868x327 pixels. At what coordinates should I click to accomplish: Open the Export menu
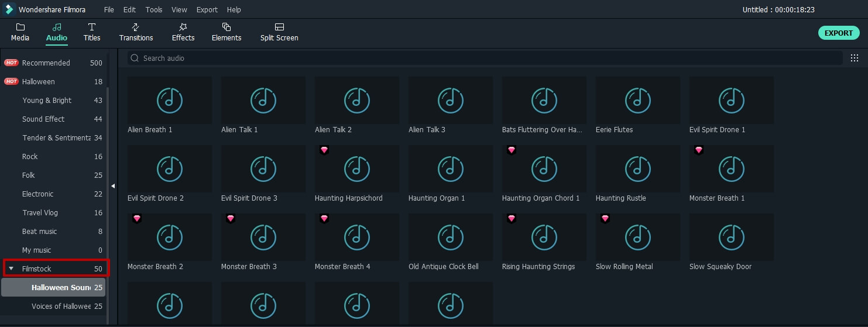click(x=207, y=9)
